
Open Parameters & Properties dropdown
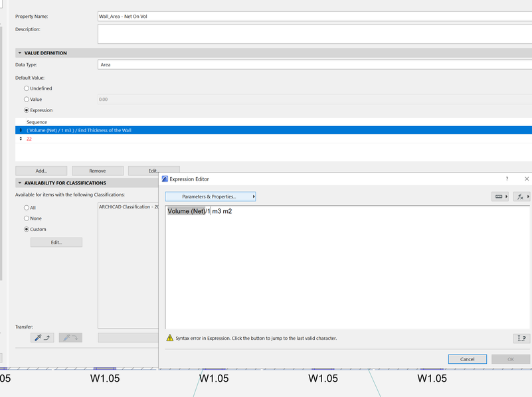tap(211, 197)
